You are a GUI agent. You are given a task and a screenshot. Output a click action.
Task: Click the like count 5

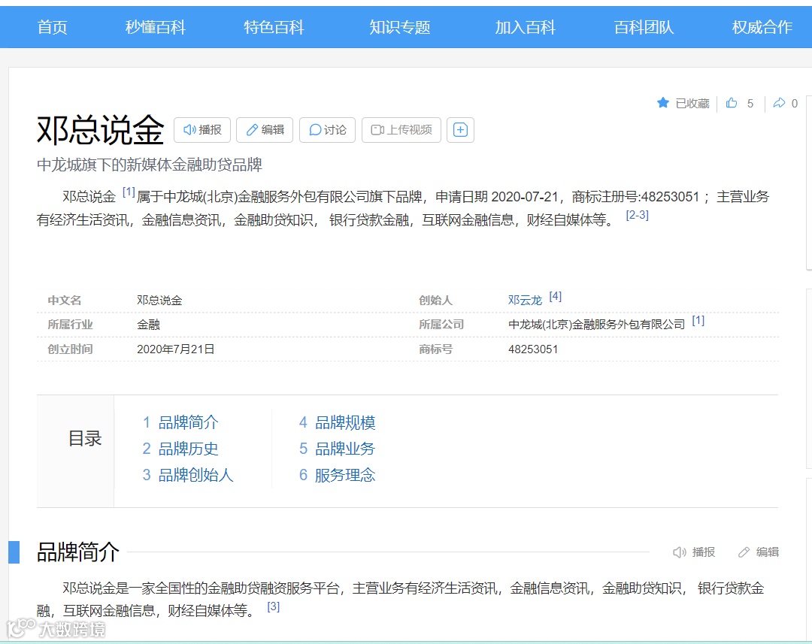click(750, 104)
